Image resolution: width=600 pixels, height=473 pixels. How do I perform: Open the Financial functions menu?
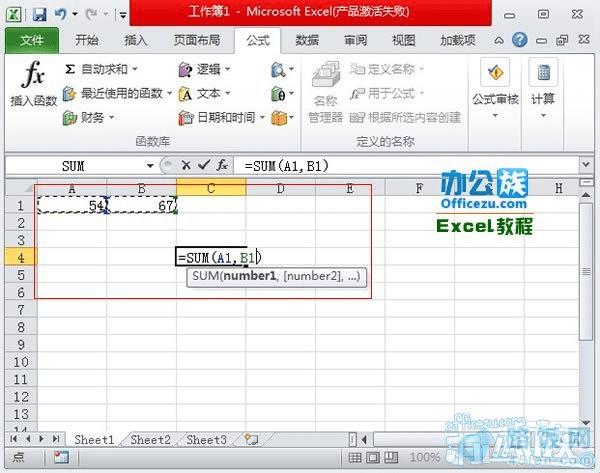click(88, 117)
